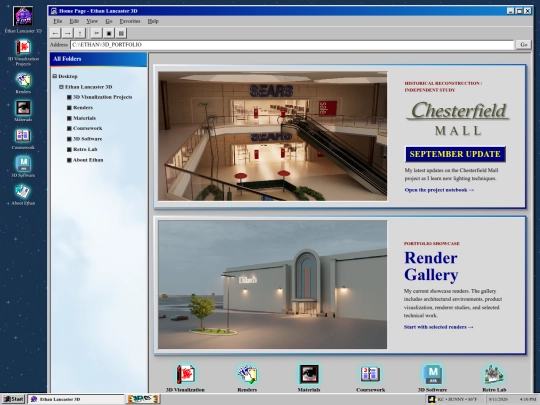This screenshot has height=405, width=540.
Task: Click the weather icon in the system tray
Action: click(432, 399)
